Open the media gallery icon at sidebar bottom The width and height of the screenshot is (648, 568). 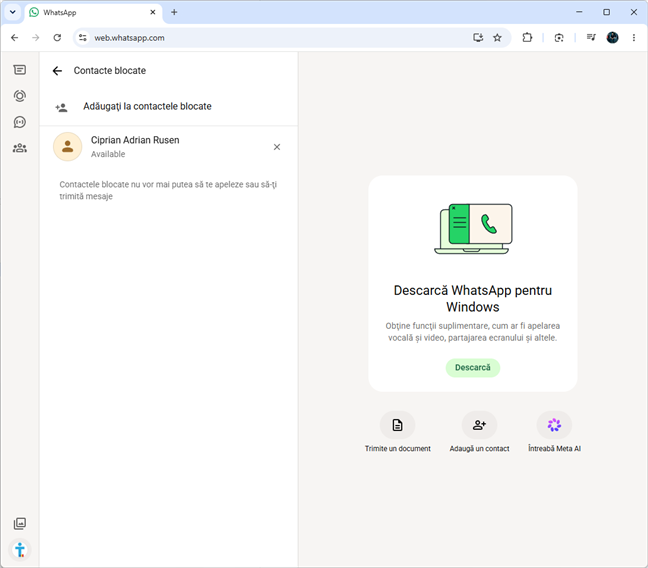click(x=19, y=523)
